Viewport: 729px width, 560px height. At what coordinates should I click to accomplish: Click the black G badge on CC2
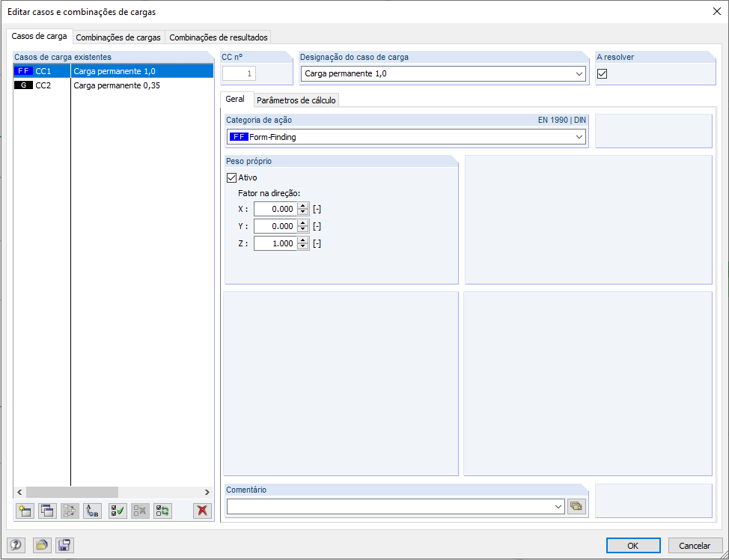pyautogui.click(x=24, y=85)
